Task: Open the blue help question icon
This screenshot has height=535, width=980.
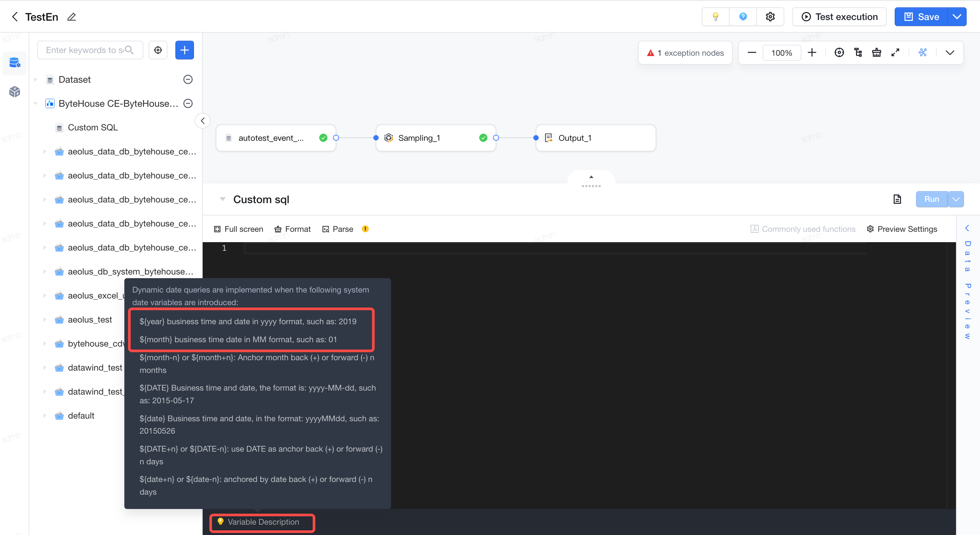Action: click(743, 17)
